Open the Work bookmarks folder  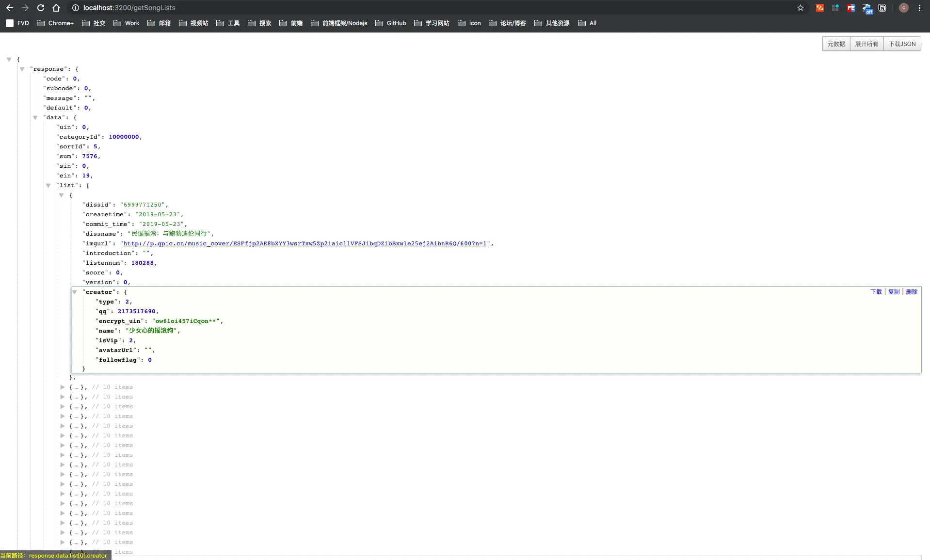click(126, 23)
